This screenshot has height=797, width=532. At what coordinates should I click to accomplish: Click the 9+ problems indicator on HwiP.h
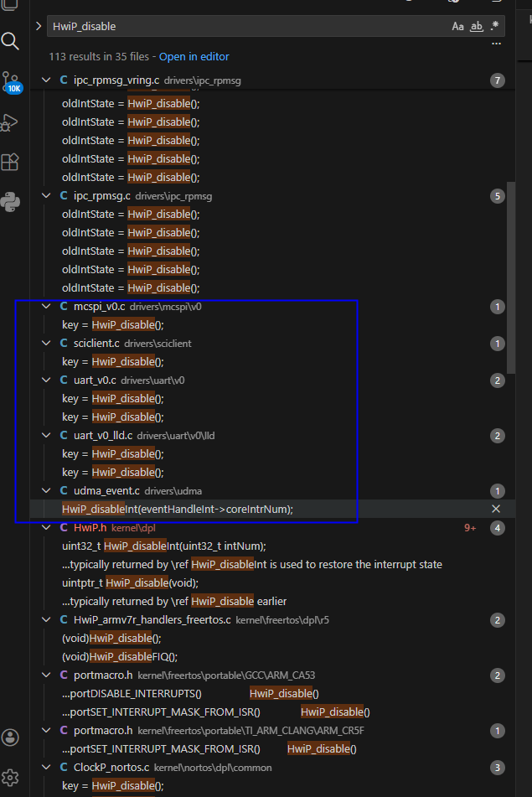[470, 528]
